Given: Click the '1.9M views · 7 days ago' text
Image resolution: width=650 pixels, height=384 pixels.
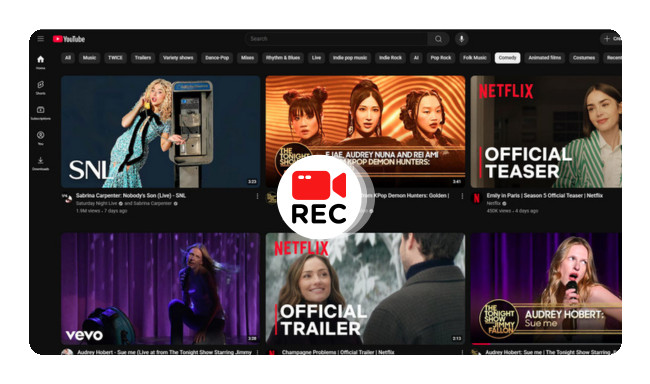Looking at the screenshot, I should (101, 211).
